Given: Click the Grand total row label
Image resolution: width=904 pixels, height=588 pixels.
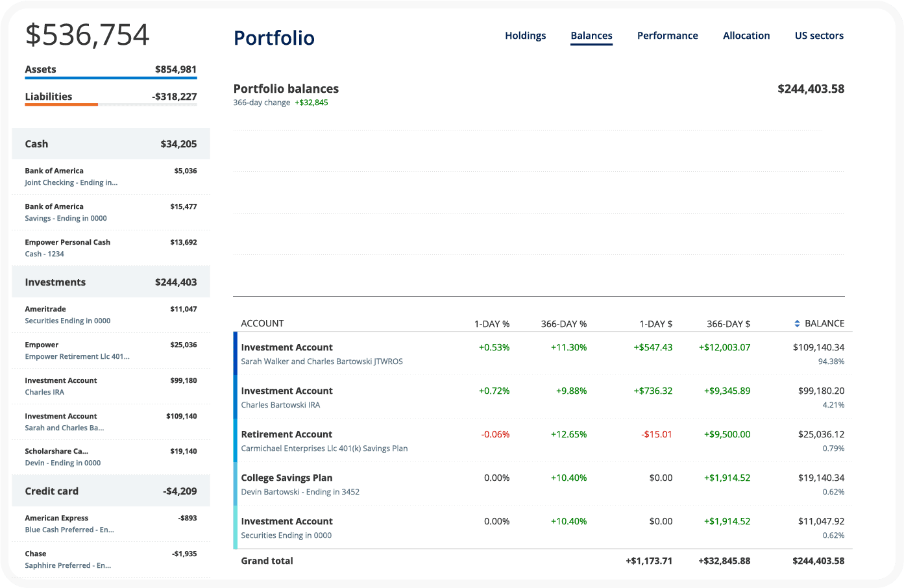Looking at the screenshot, I should tap(267, 561).
